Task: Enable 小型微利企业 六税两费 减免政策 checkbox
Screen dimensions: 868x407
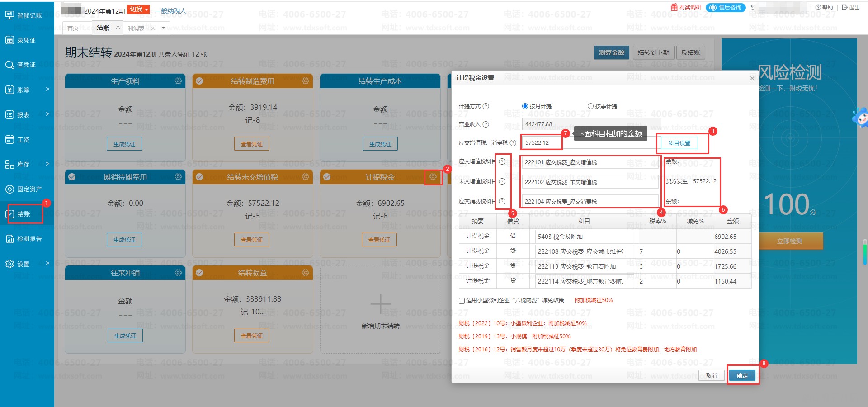Action: (462, 301)
